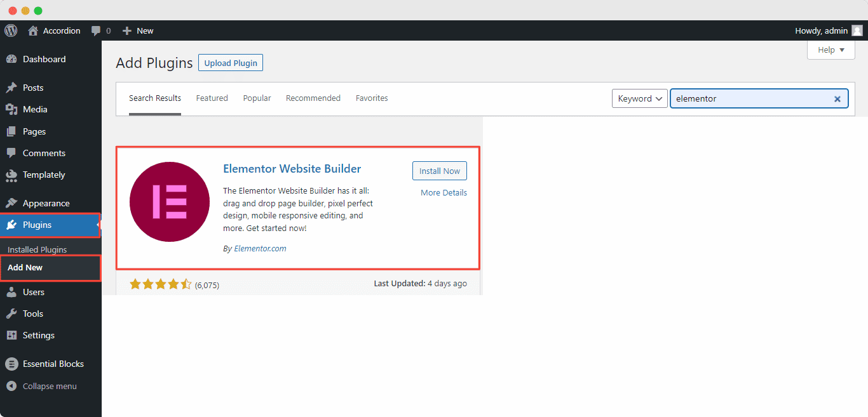This screenshot has width=868, height=417.
Task: Click the star rating of Elementor
Action: 160,284
